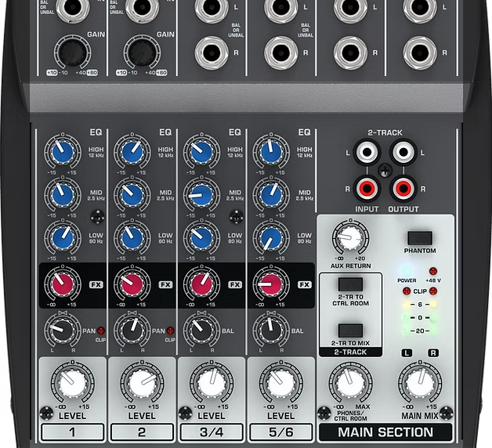Select channel 2 red FX send knob
The width and height of the screenshot is (492, 448).
(132, 284)
